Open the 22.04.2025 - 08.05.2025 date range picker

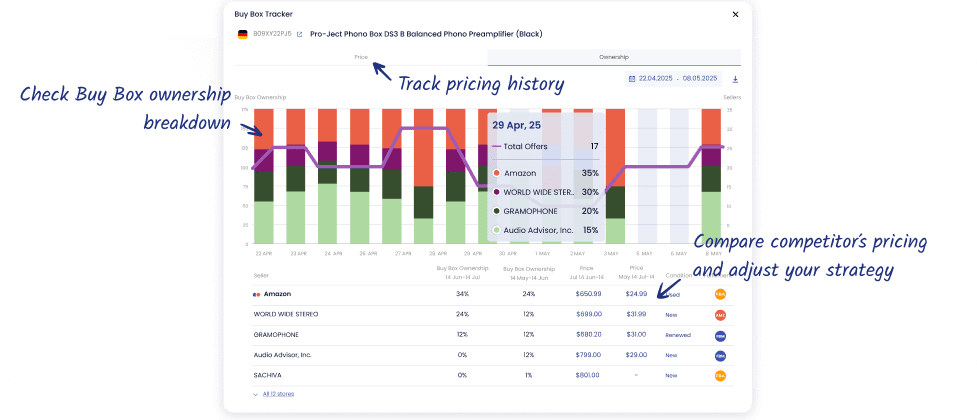tap(681, 78)
